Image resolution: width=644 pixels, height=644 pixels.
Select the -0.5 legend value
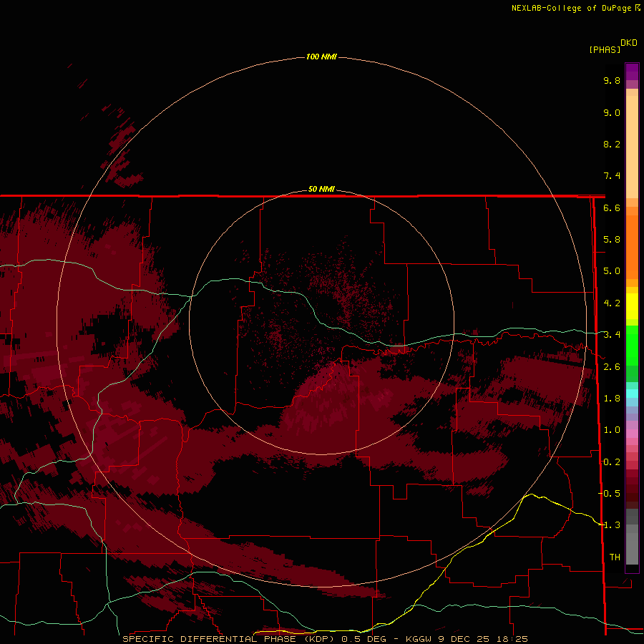point(610,494)
